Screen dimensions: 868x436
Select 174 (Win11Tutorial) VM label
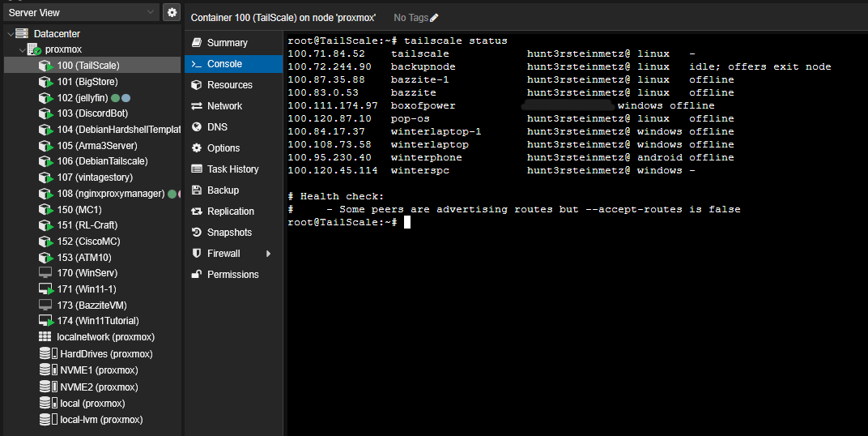coord(98,321)
